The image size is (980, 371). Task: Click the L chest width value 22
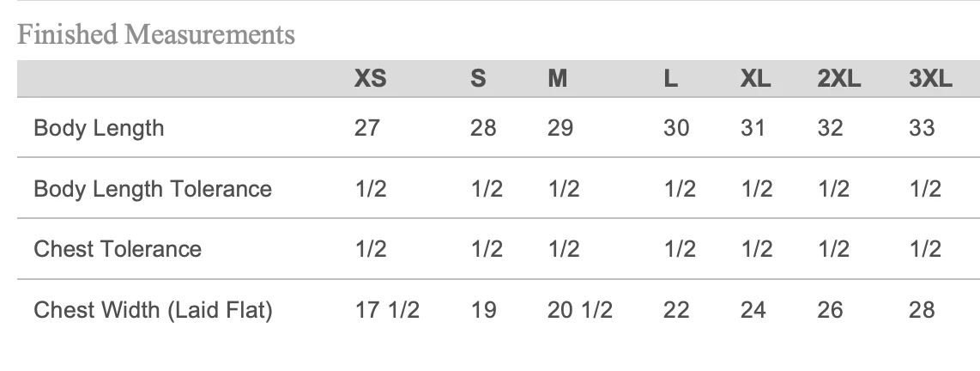pyautogui.click(x=675, y=309)
